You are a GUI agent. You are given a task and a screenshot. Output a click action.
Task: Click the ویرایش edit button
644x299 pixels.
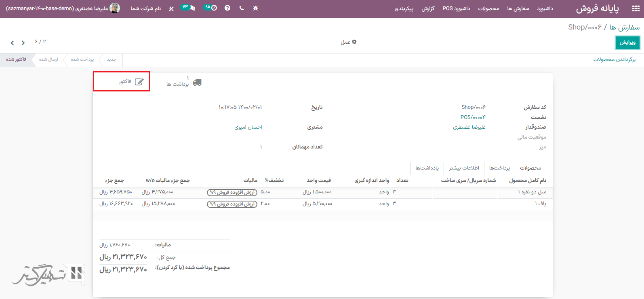(x=627, y=42)
